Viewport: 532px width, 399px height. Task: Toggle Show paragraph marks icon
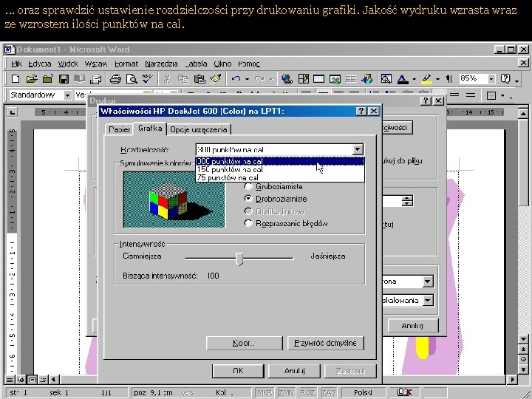coord(449,79)
